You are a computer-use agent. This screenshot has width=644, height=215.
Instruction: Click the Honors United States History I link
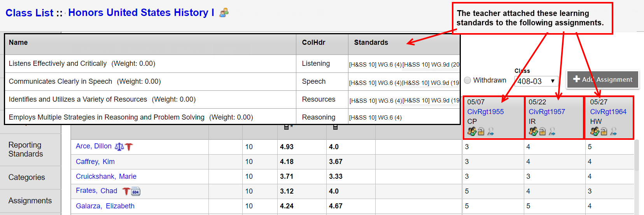(141, 13)
